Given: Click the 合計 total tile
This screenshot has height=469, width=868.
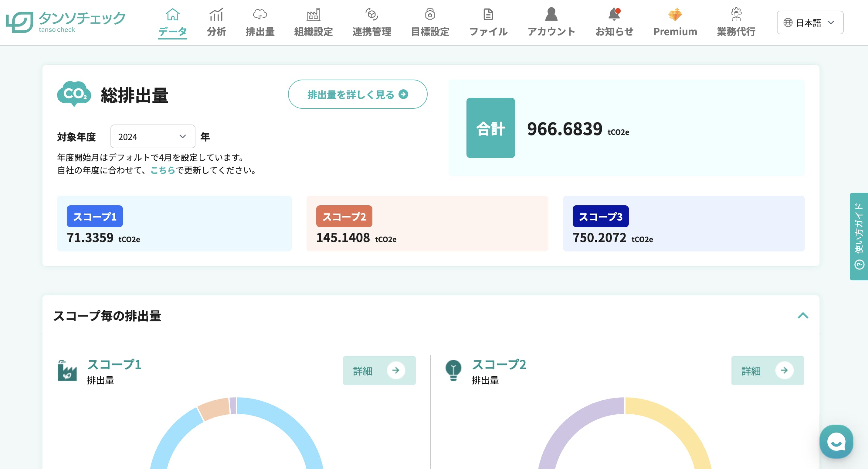Looking at the screenshot, I should click(x=490, y=128).
